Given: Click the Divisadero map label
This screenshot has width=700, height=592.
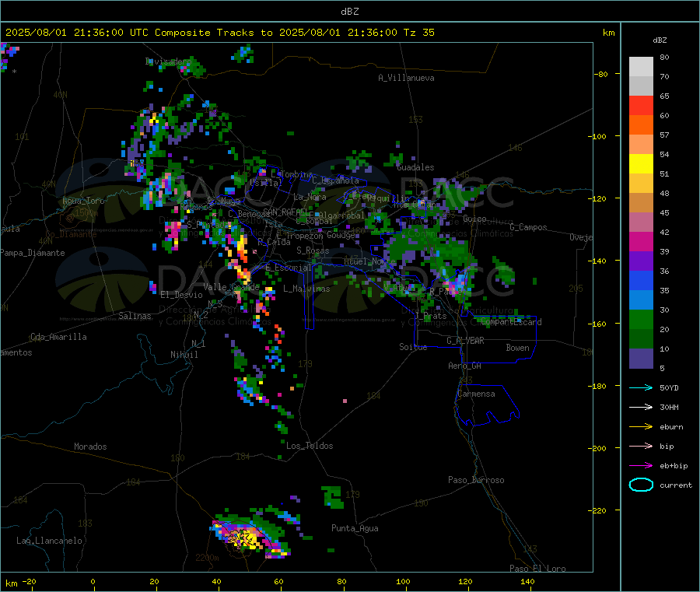Looking at the screenshot, I should click(168, 61).
